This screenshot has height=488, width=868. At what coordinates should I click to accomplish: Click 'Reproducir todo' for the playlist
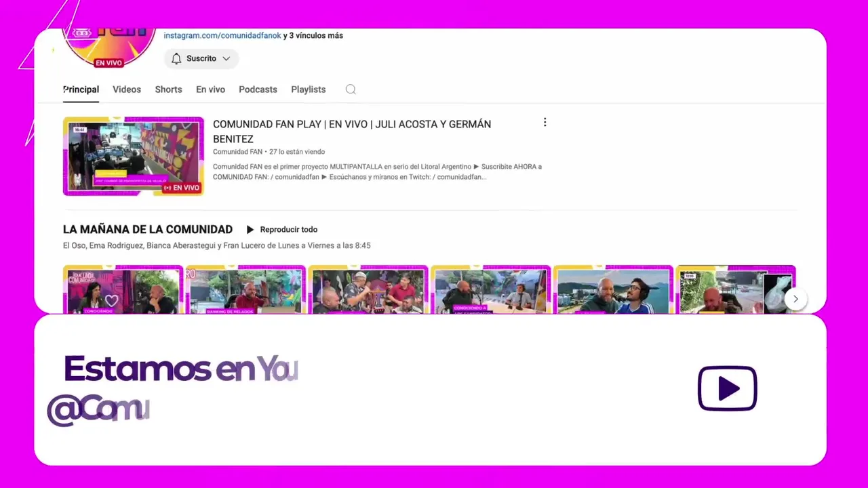click(281, 230)
